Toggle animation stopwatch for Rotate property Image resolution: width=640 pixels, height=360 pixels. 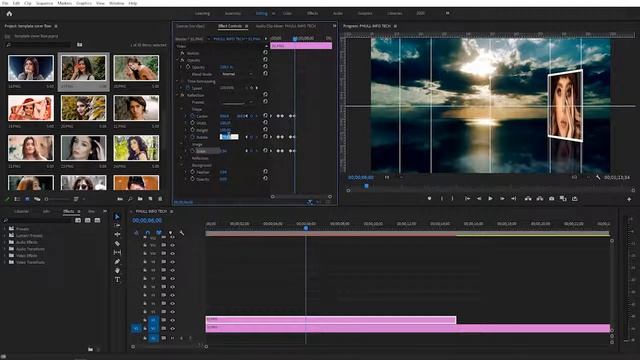192,137
